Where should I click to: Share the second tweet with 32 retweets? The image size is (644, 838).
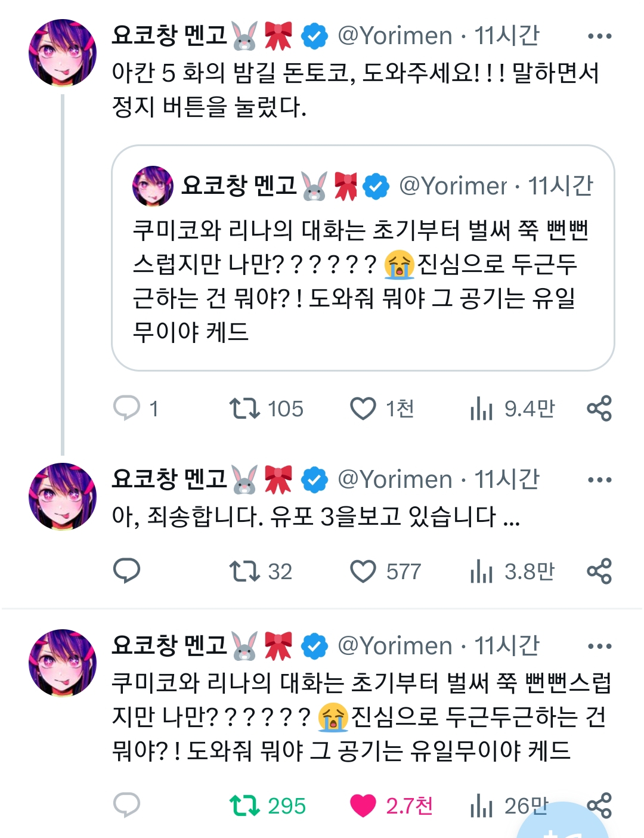(599, 571)
